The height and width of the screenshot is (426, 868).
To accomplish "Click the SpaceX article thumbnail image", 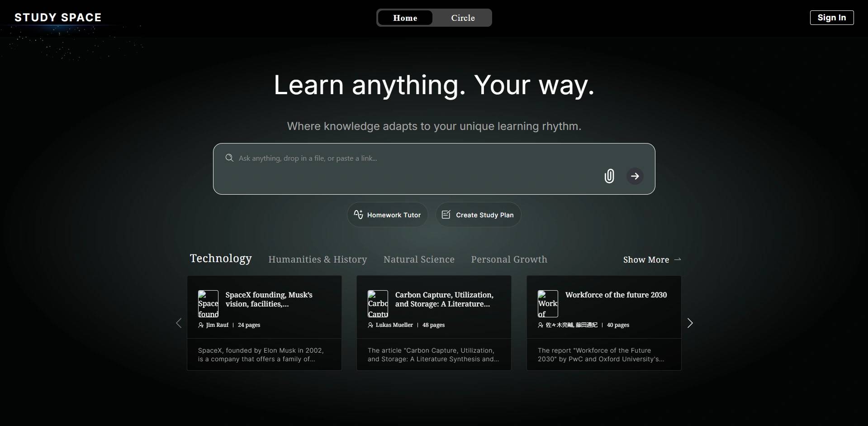I will 208,304.
